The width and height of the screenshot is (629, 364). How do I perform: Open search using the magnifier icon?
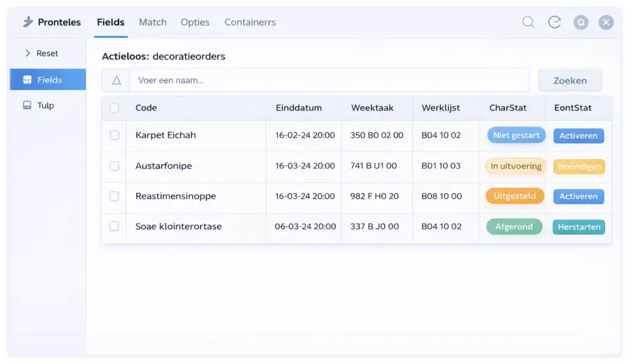[528, 22]
